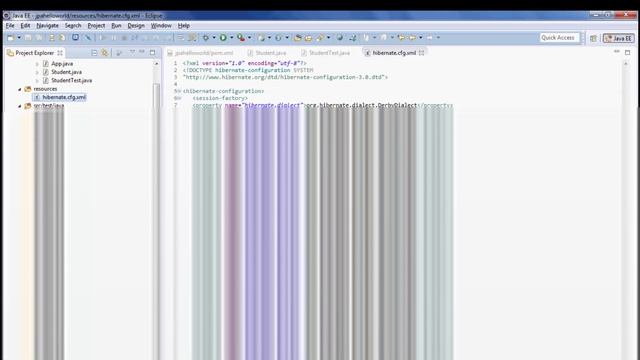
Task: Open the Project menu
Action: 96,25
